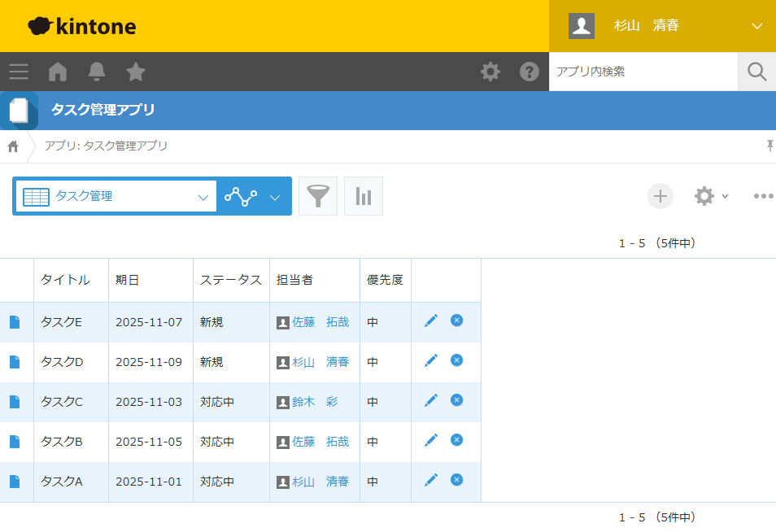
Task: Delete the タスクC record
Action: (x=457, y=400)
